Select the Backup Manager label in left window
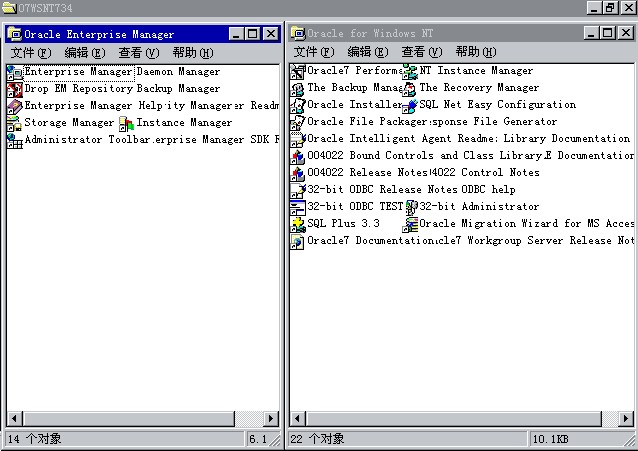The width and height of the screenshot is (638, 451). 178,89
